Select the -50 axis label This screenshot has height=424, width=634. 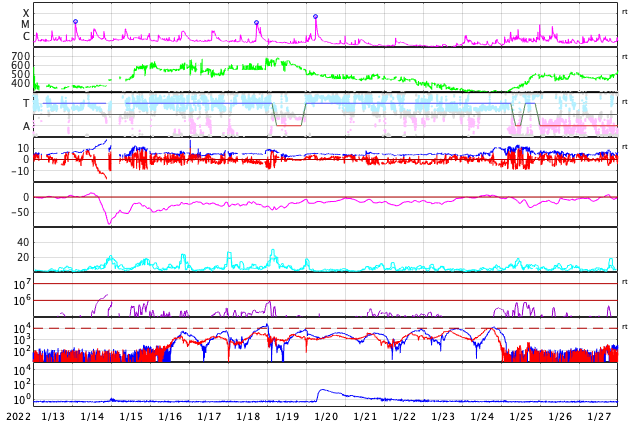pyautogui.click(x=21, y=212)
